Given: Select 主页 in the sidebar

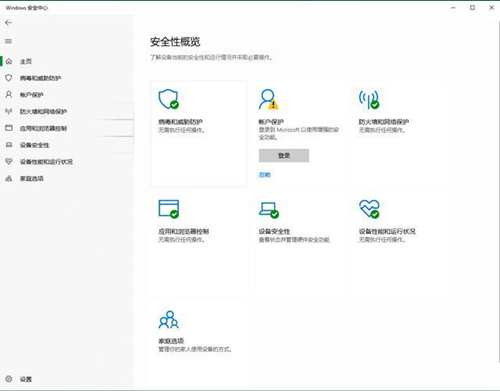Looking at the screenshot, I should click(x=26, y=61).
